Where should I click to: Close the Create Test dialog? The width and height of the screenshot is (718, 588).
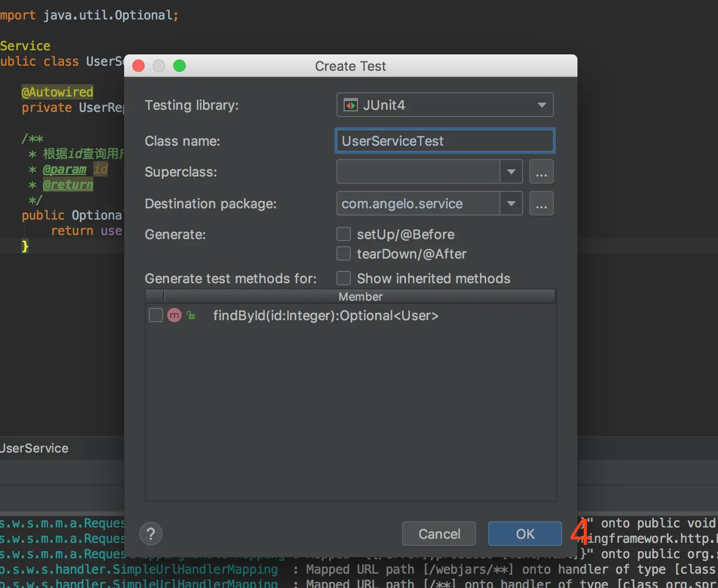coord(138,66)
